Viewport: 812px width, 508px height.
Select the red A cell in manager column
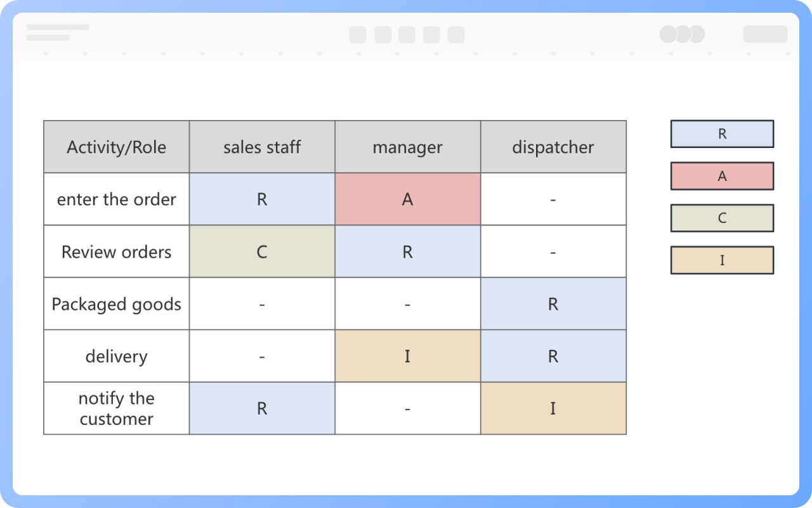[x=407, y=199]
